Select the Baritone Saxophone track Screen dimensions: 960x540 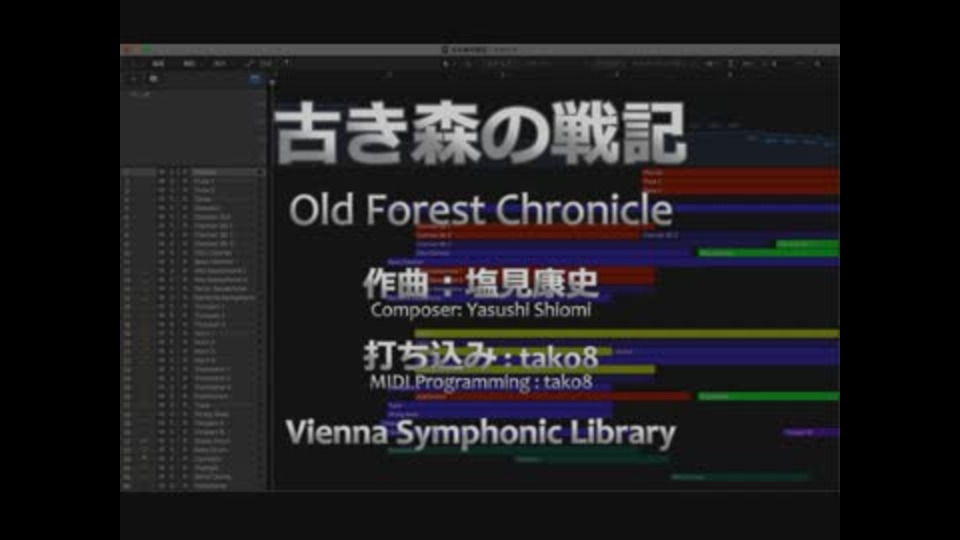click(193, 298)
